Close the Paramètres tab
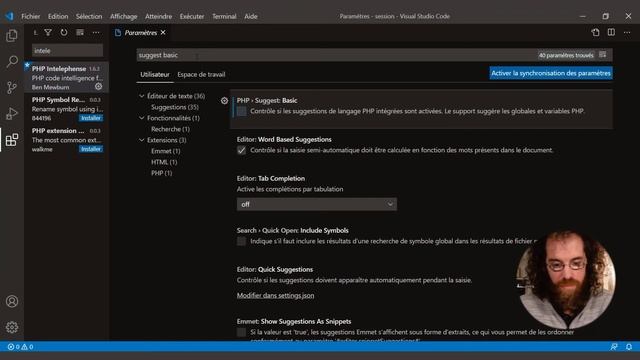This screenshot has width=640, height=360. coord(163,32)
